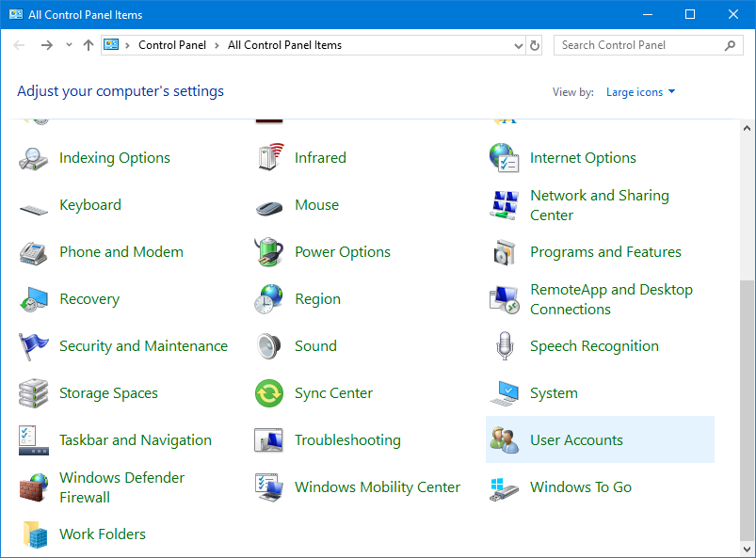
Task: Open the Taskbar and Navigation link
Action: tap(136, 440)
